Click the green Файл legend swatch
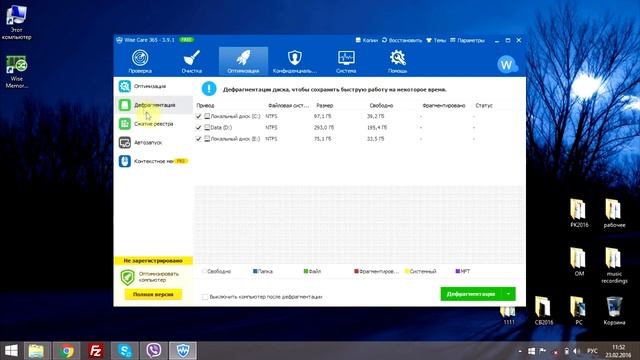Image resolution: width=640 pixels, height=360 pixels. [x=306, y=271]
